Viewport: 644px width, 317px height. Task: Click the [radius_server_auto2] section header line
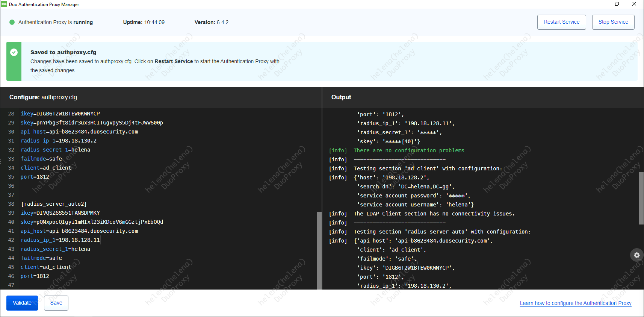tap(54, 204)
